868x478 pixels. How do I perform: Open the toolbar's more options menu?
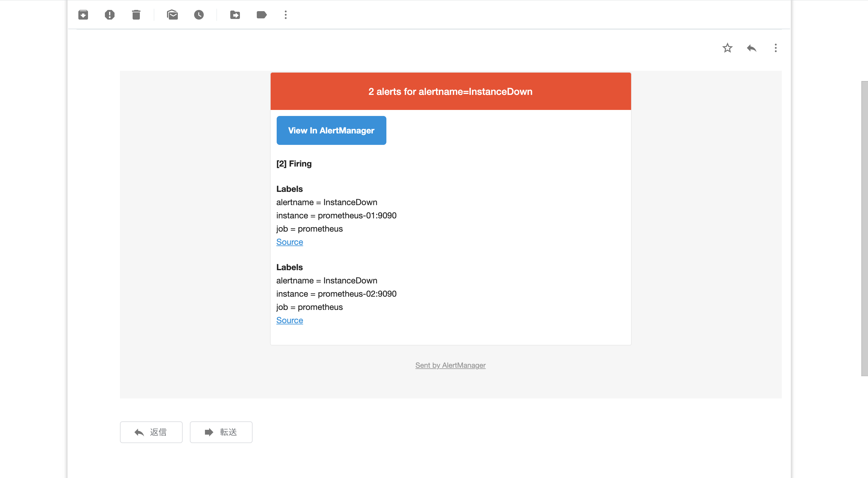286,15
